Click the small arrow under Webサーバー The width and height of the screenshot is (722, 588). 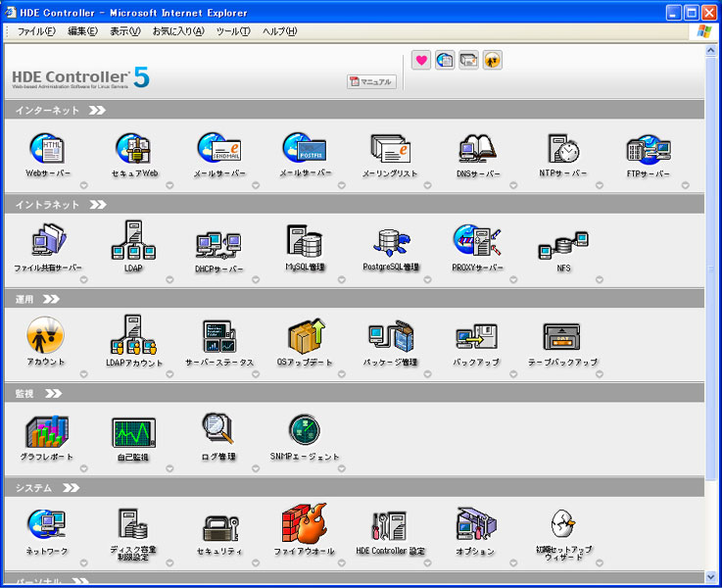coord(84,185)
